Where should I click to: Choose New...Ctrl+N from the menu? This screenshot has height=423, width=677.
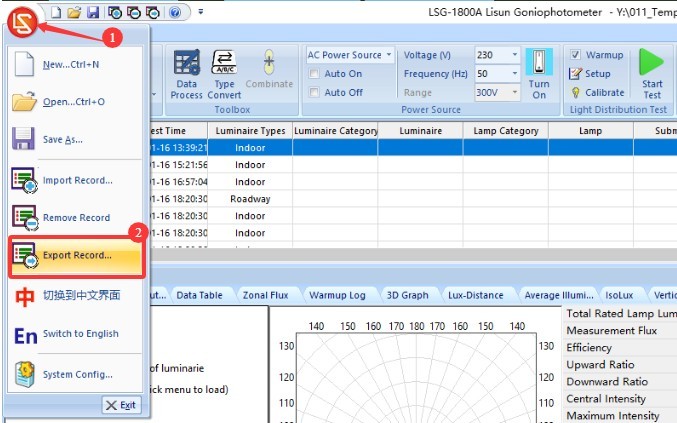click(x=75, y=65)
